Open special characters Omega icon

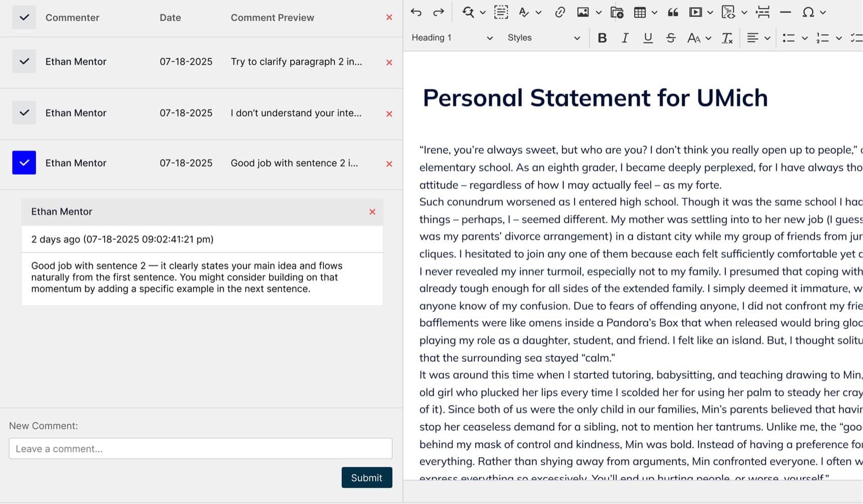808,12
